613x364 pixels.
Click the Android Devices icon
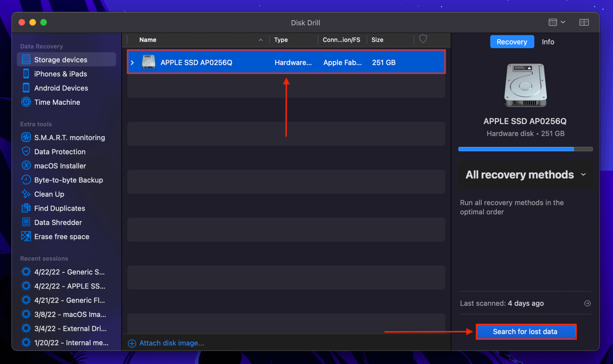click(26, 88)
